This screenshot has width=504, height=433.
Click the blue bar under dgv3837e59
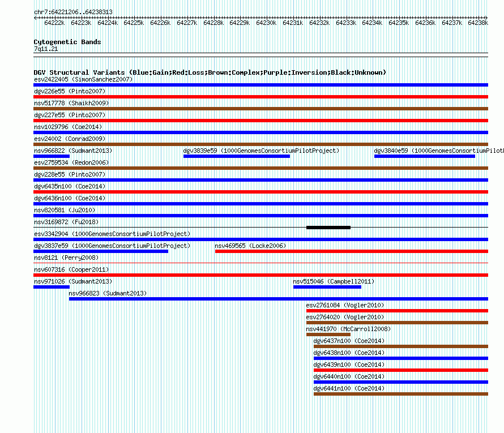pyautogui.click(x=101, y=251)
